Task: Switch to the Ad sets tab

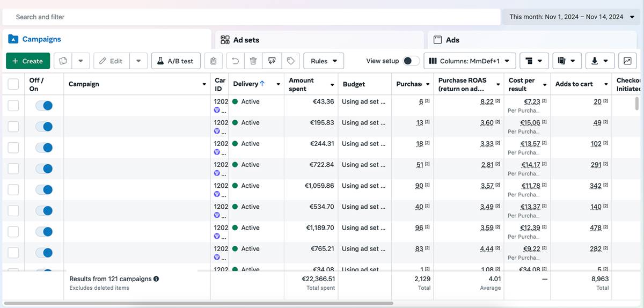Action: point(246,40)
